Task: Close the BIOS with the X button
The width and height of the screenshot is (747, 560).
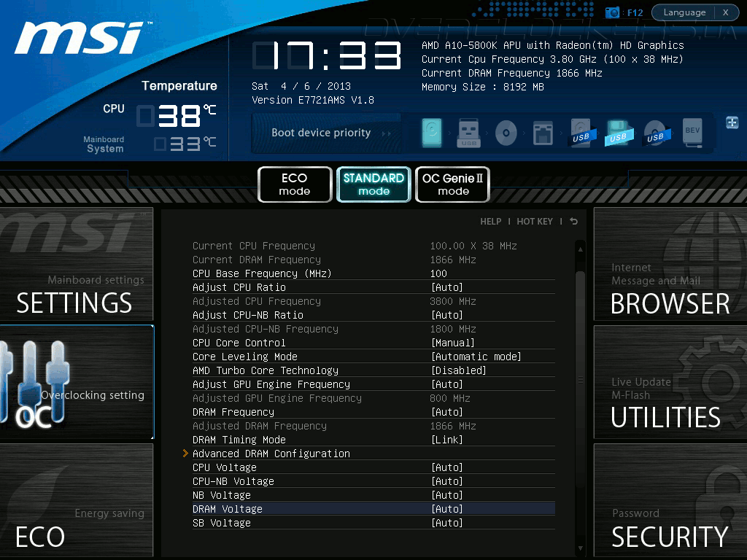Action: click(x=726, y=12)
